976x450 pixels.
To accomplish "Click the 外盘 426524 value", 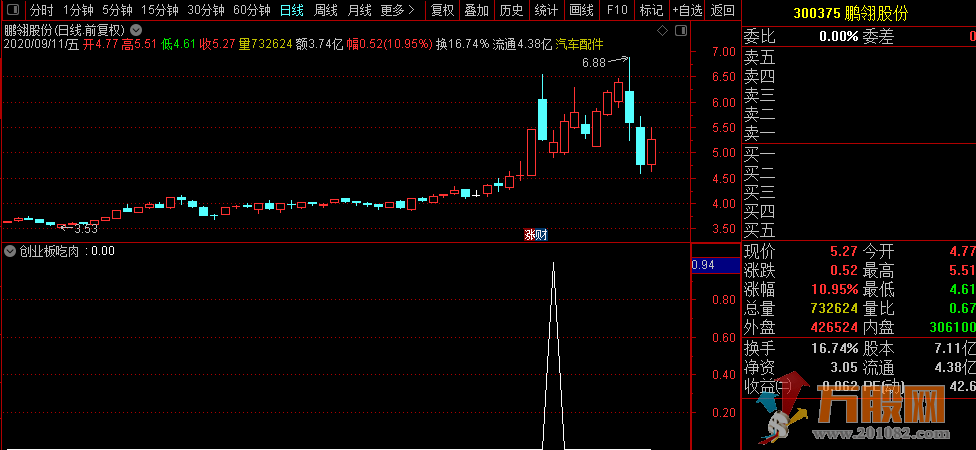I will (x=832, y=327).
